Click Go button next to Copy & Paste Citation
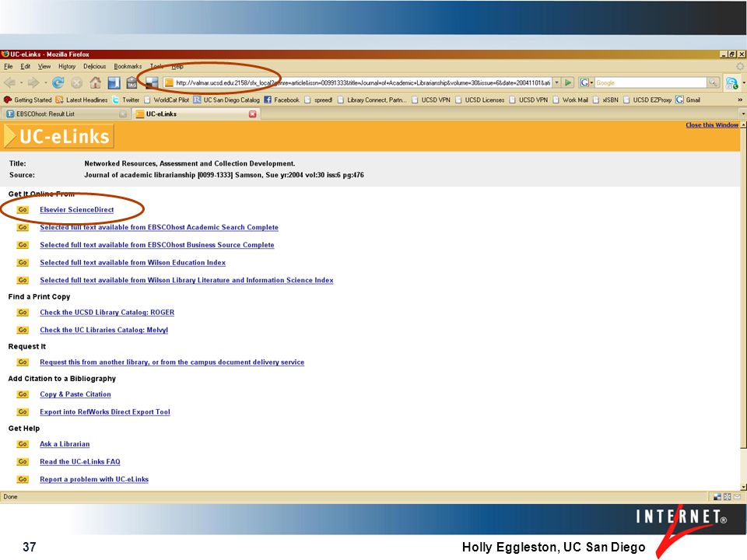 click(x=23, y=394)
